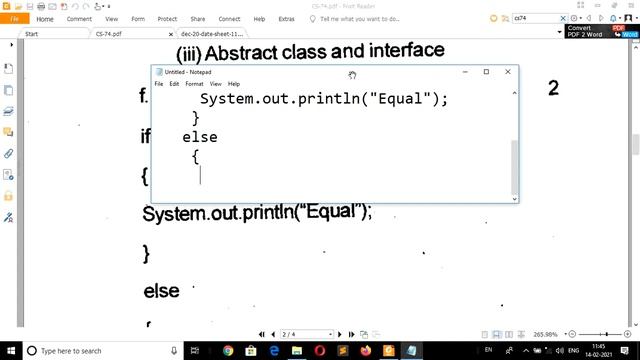
Task: Open Notepad Edit menu
Action: coord(174,84)
